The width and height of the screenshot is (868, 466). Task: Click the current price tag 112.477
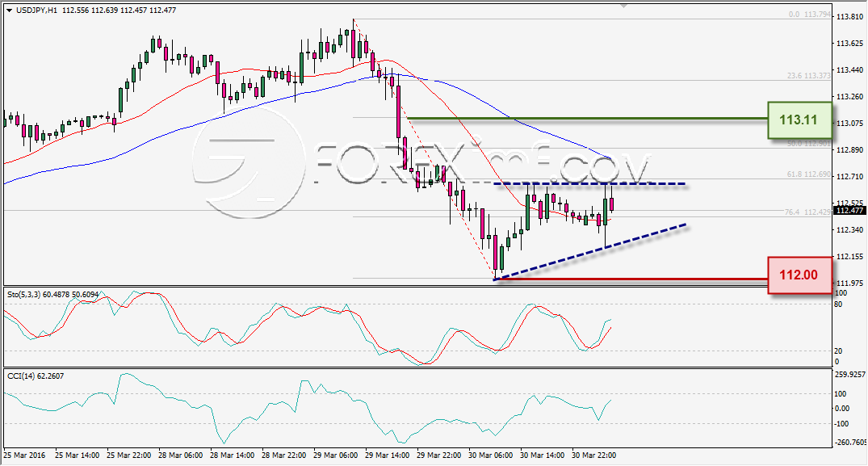tap(849, 210)
